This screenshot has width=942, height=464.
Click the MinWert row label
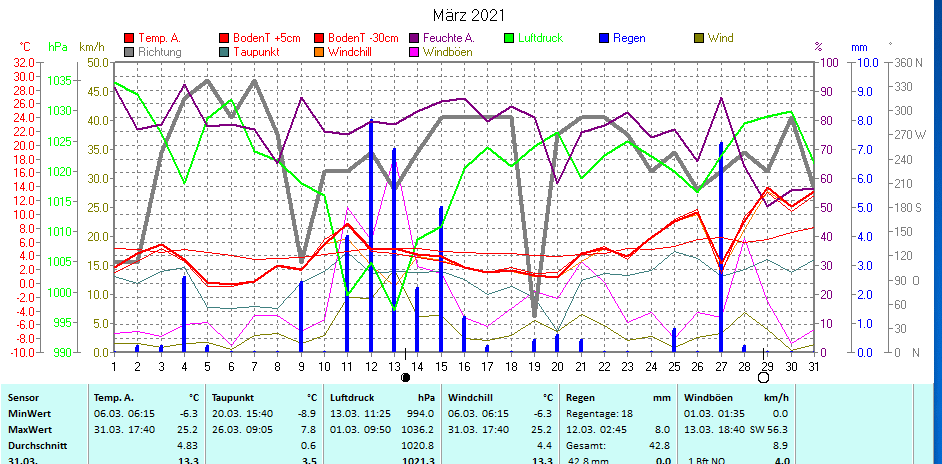coord(28,414)
